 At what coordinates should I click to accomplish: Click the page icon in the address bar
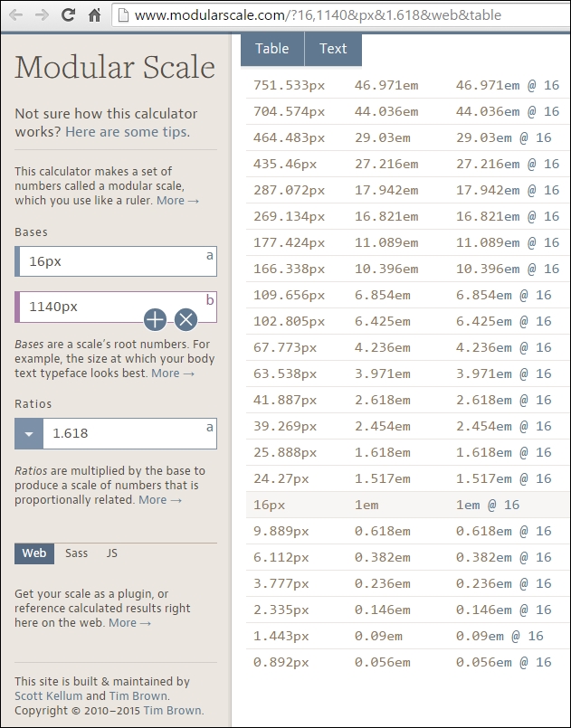click(x=123, y=15)
